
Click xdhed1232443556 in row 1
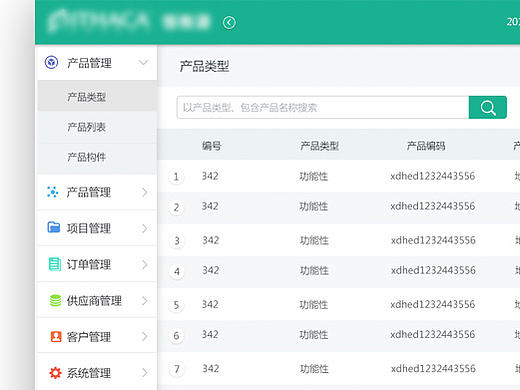click(433, 176)
